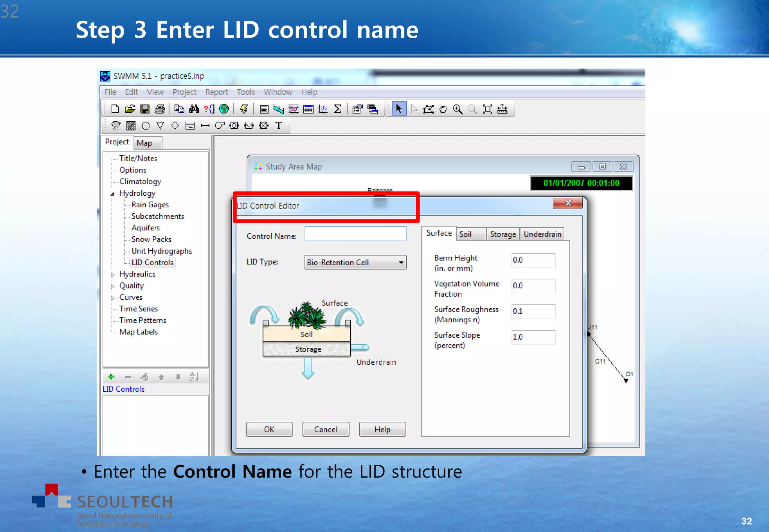Select Rain Gages in the project tree

150,205
